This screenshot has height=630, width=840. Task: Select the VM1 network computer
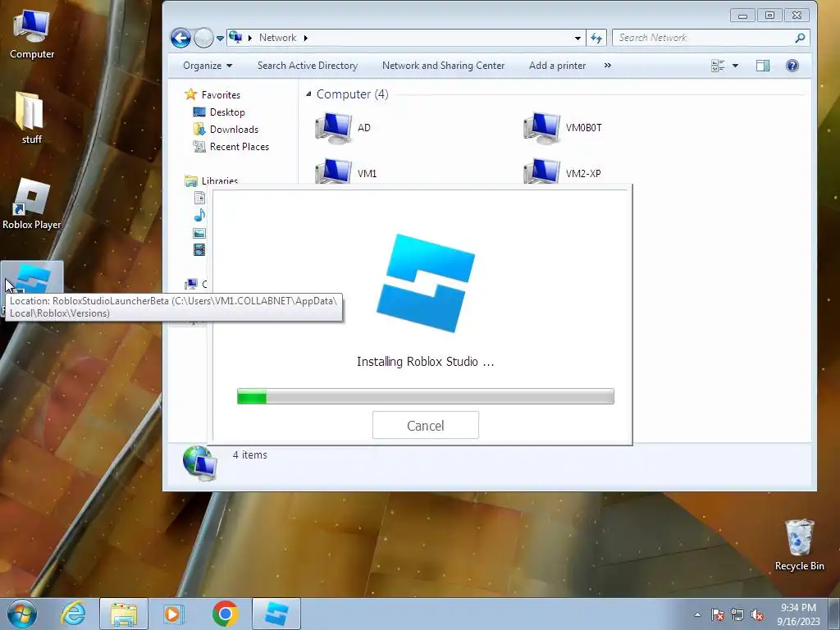pyautogui.click(x=346, y=171)
